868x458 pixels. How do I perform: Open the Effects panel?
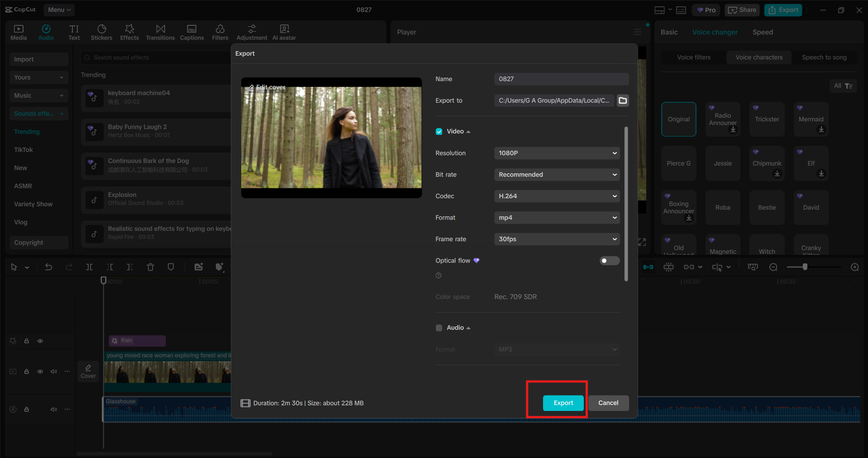[129, 33]
